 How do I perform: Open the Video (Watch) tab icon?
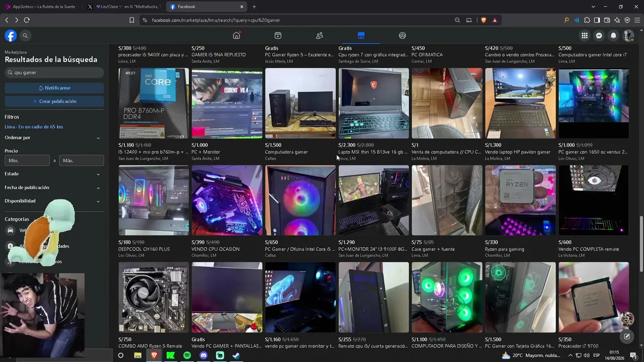[278, 35]
